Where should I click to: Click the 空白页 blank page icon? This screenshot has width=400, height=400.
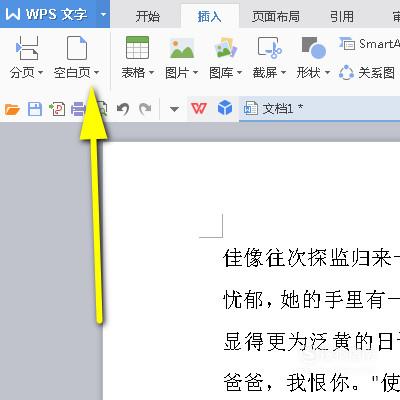(77, 48)
